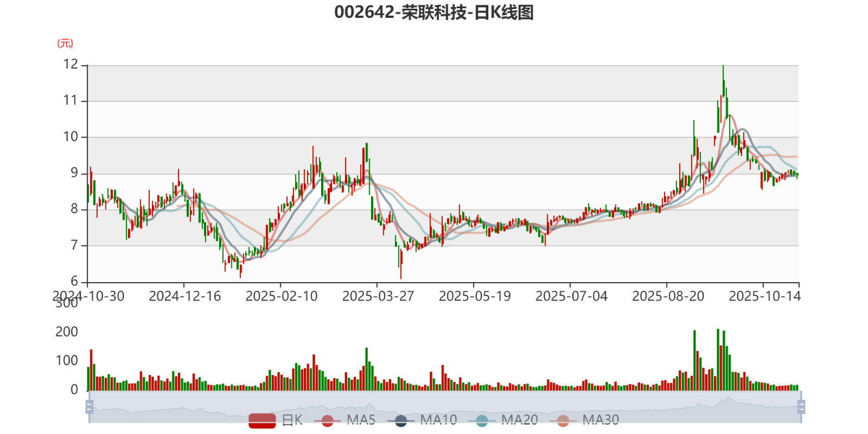
Task: Select the 10 price axis value
Action: (71, 137)
